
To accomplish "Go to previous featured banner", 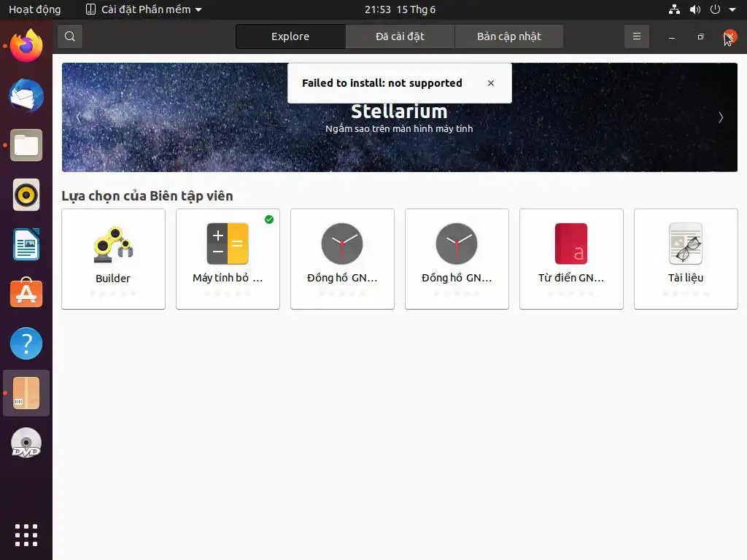I will click(x=79, y=117).
